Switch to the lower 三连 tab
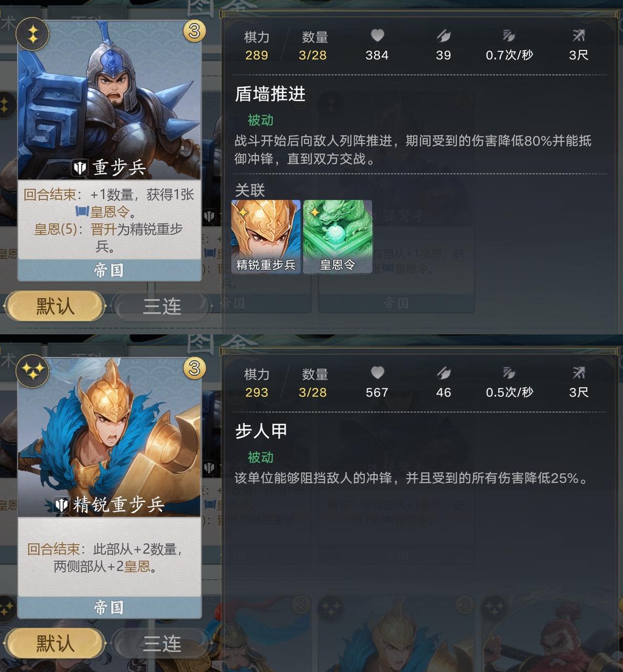623x672 pixels. pos(162,643)
